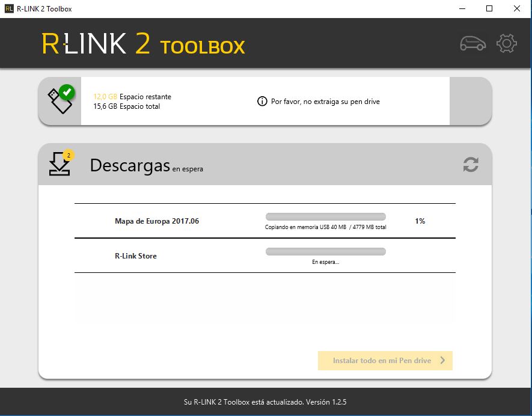This screenshot has width=532, height=416.
Task: Click the R-LINK 2 Toolbox logo
Action: tap(143, 43)
